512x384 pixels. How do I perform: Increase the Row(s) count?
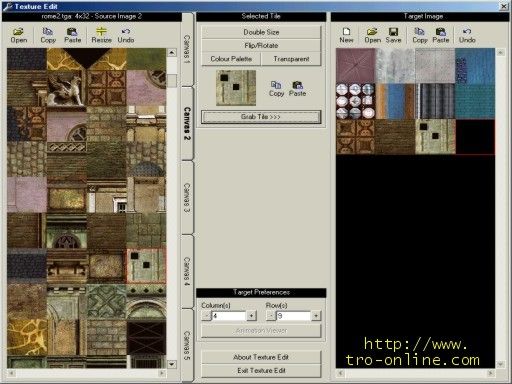click(x=316, y=315)
